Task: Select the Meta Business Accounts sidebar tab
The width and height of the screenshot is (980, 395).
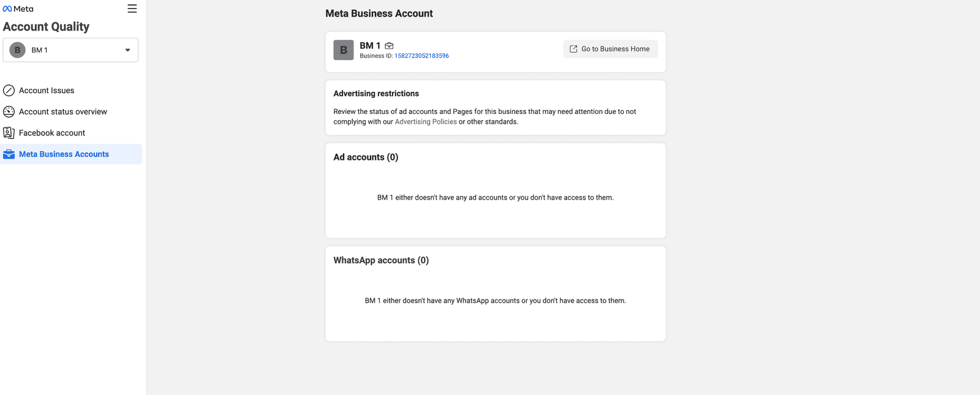Action: pyautogui.click(x=64, y=154)
